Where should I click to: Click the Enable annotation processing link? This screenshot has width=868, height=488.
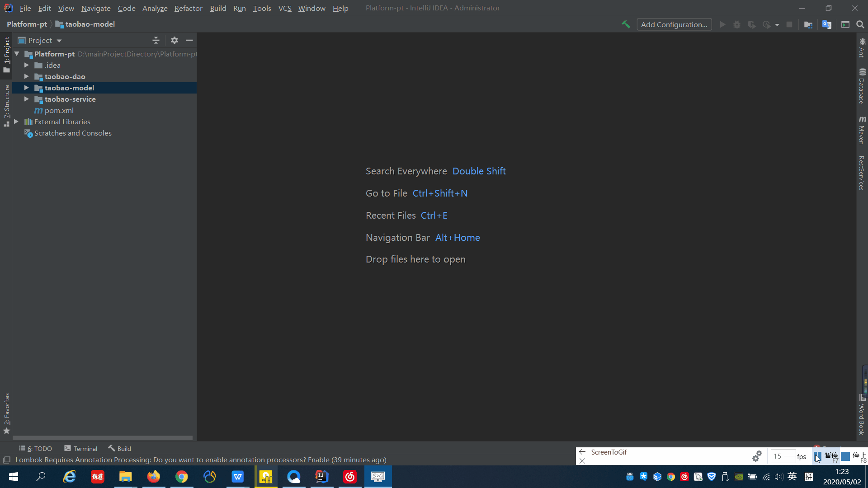(x=319, y=460)
